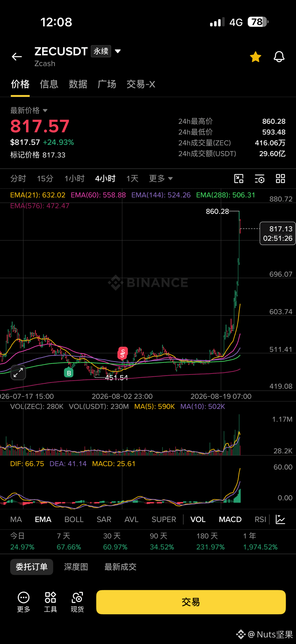Tap the back arrow icon

click(x=17, y=57)
